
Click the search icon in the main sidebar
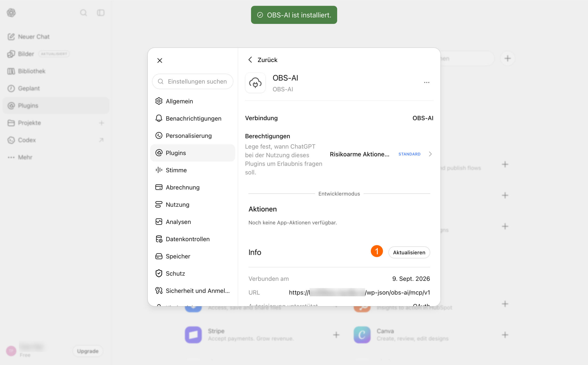84,13
